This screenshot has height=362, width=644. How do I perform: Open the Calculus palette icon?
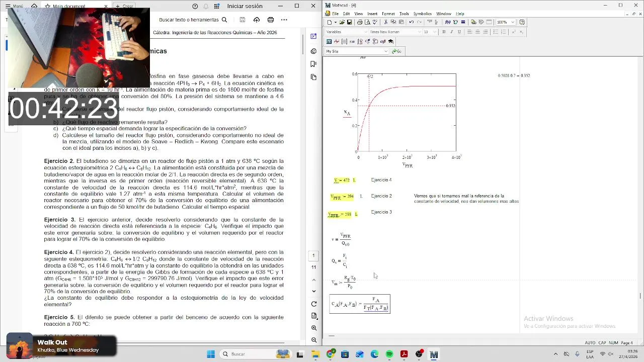click(360, 41)
